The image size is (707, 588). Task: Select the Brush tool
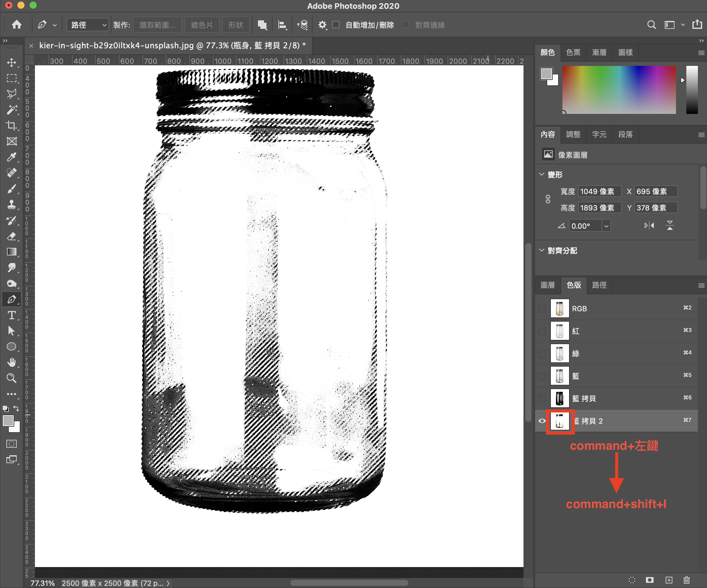tap(12, 189)
